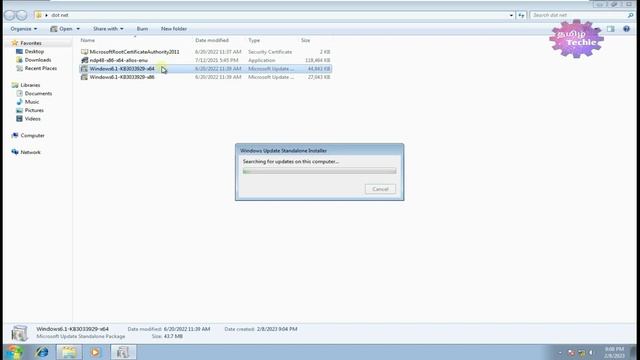Click the KB3033929-x64 update package icon
Viewport: 640px width, 360px height.
tap(84, 69)
